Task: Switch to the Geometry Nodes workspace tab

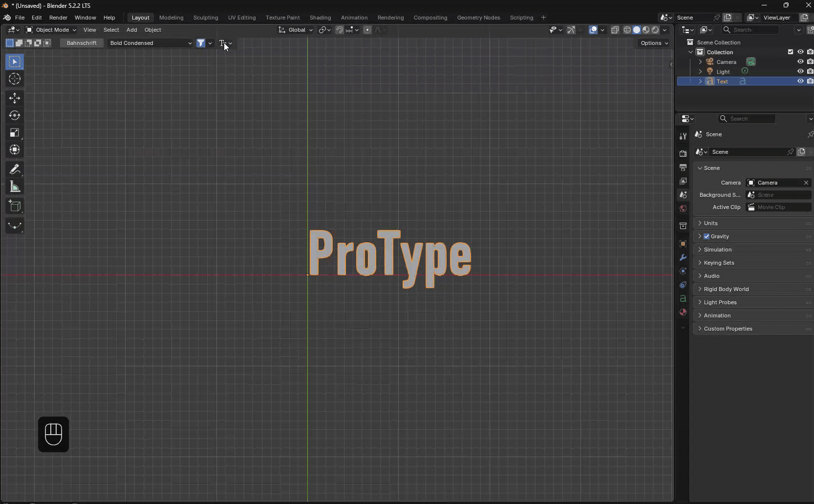Action: click(478, 18)
